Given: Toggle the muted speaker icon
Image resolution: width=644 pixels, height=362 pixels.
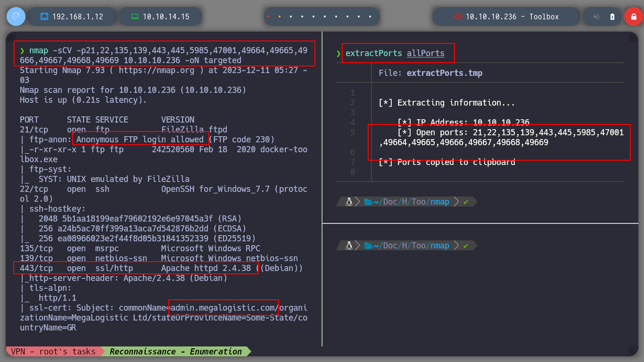Looking at the screenshot, I should tap(596, 16).
